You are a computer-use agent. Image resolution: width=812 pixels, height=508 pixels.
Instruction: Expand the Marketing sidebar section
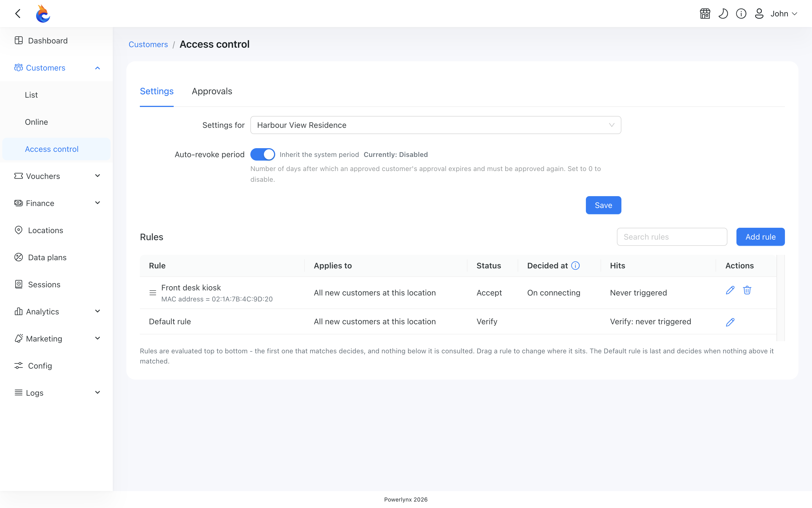tap(56, 339)
